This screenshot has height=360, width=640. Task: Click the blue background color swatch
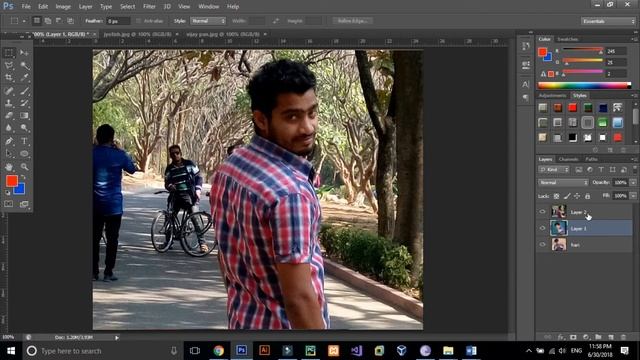click(x=21, y=190)
